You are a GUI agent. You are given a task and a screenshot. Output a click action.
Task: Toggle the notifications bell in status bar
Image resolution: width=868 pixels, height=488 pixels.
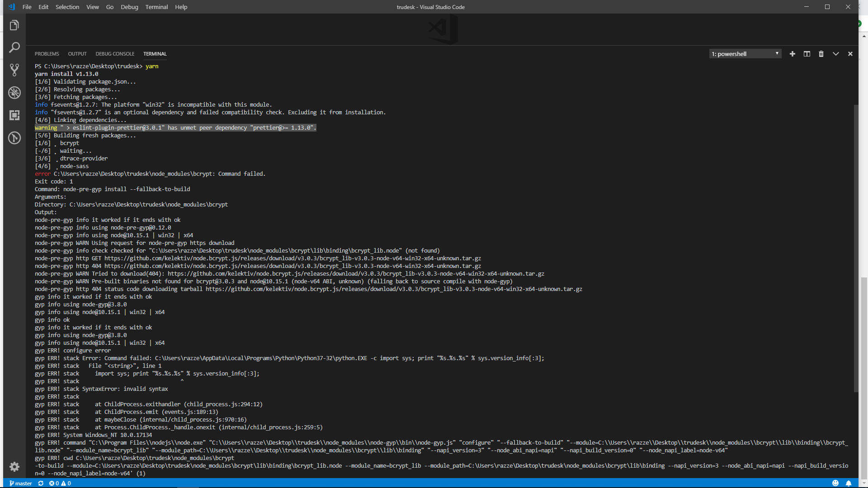point(849,483)
